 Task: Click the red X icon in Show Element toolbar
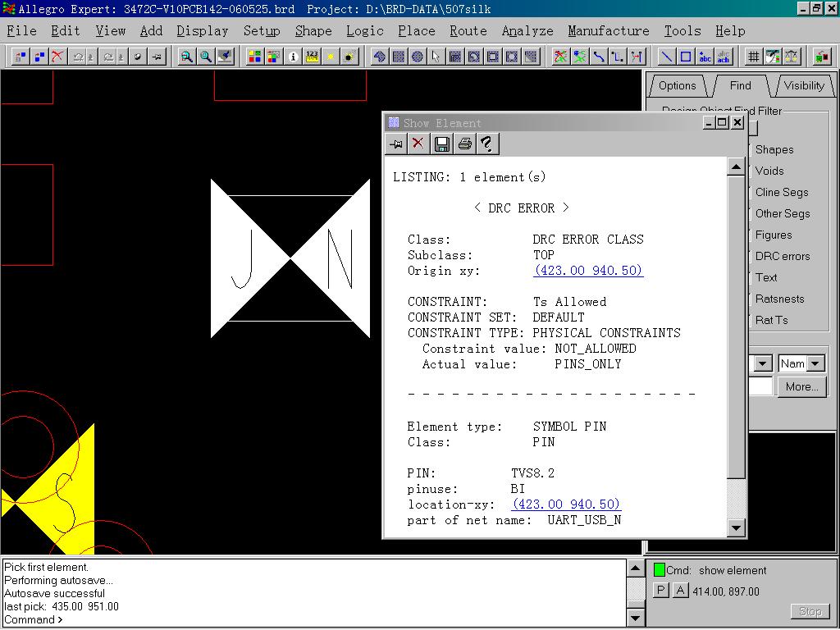(418, 144)
